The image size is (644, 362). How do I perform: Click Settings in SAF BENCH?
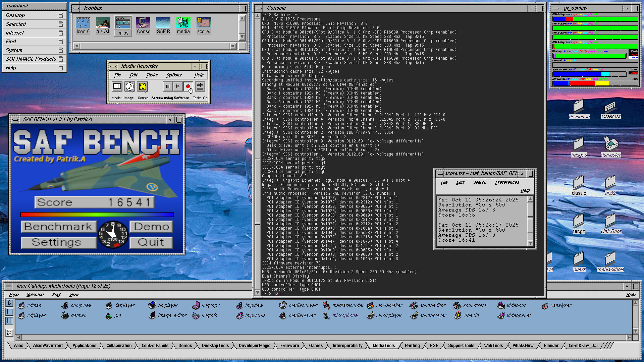pyautogui.click(x=58, y=242)
